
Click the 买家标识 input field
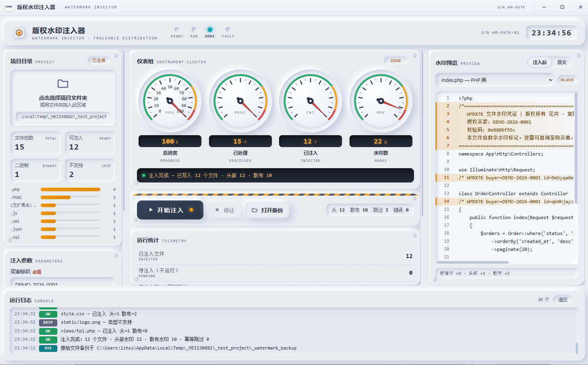[x=63, y=283]
